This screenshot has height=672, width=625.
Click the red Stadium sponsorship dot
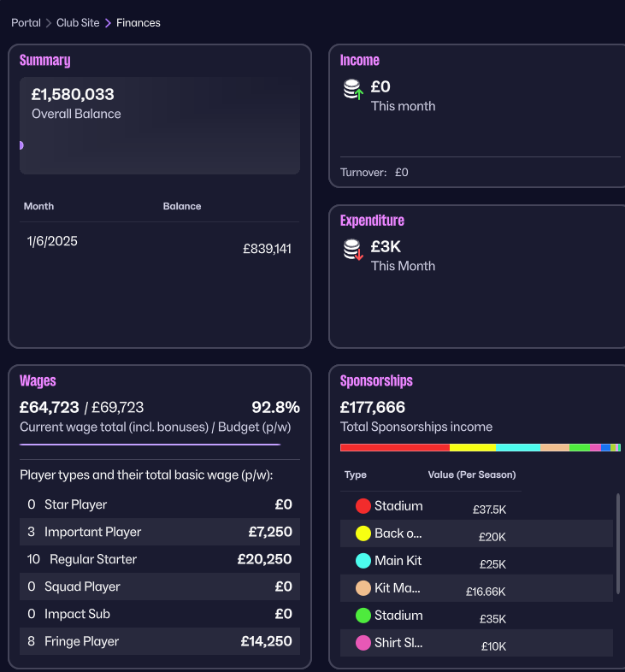click(363, 506)
